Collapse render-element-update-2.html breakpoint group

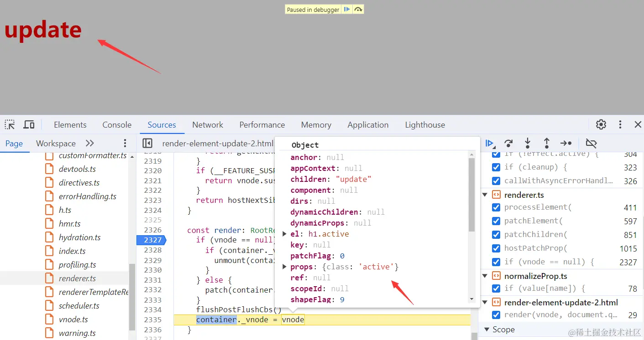(x=485, y=302)
